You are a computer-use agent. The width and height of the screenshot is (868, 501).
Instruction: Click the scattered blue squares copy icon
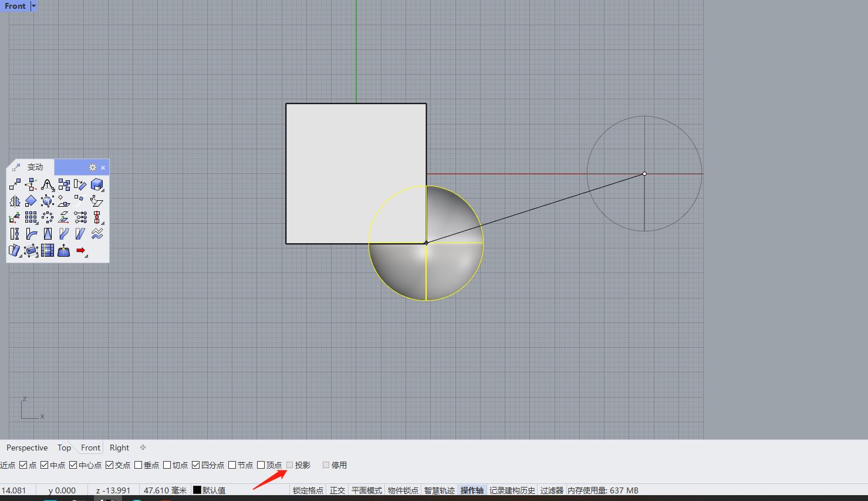64,185
